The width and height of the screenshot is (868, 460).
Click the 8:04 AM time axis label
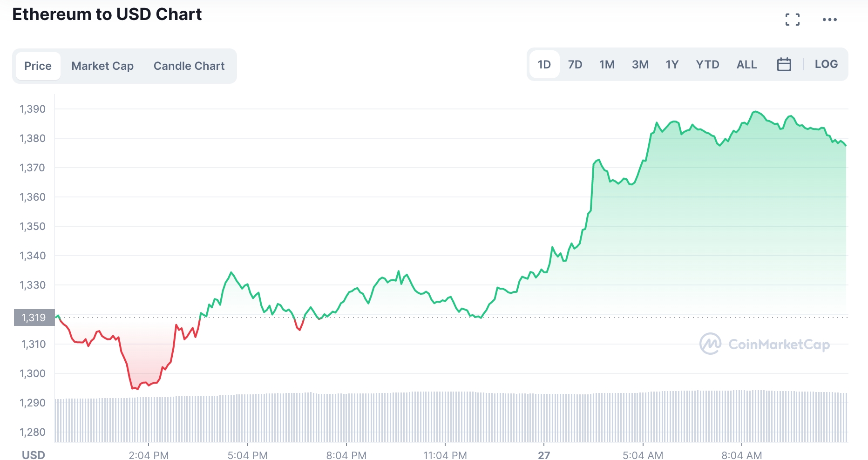[x=742, y=455]
